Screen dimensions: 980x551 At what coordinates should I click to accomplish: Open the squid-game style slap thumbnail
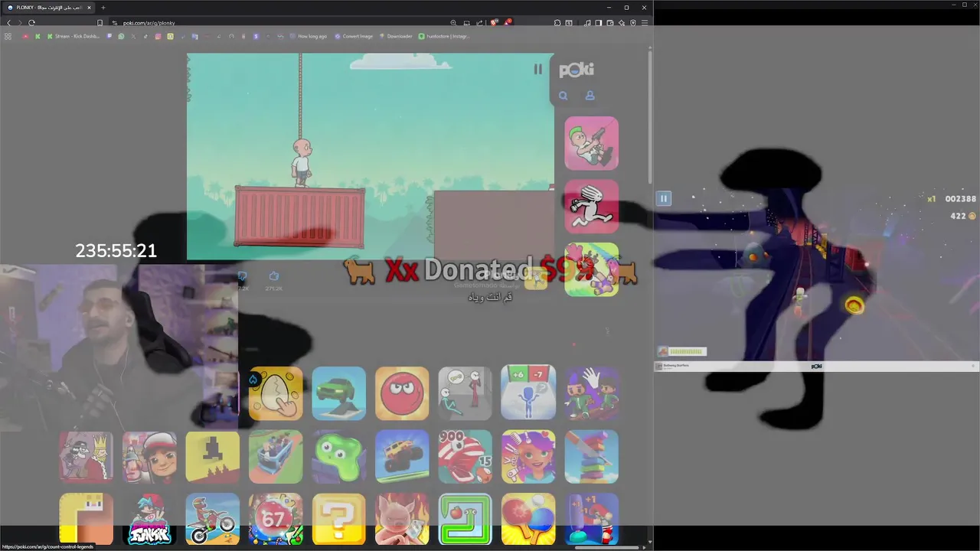coord(591,393)
